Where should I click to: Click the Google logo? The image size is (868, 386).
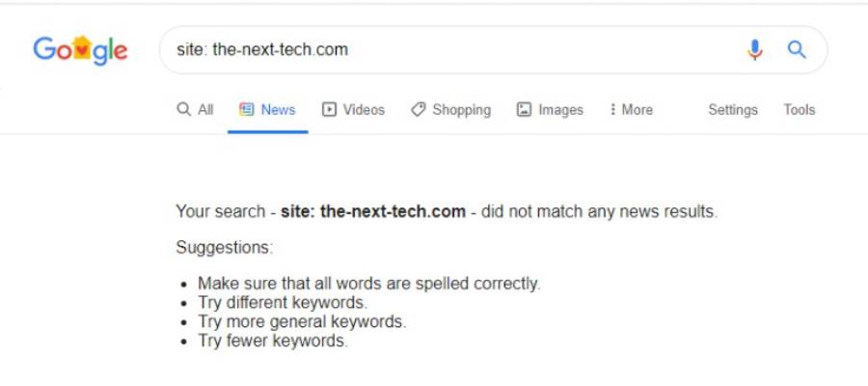(x=80, y=50)
